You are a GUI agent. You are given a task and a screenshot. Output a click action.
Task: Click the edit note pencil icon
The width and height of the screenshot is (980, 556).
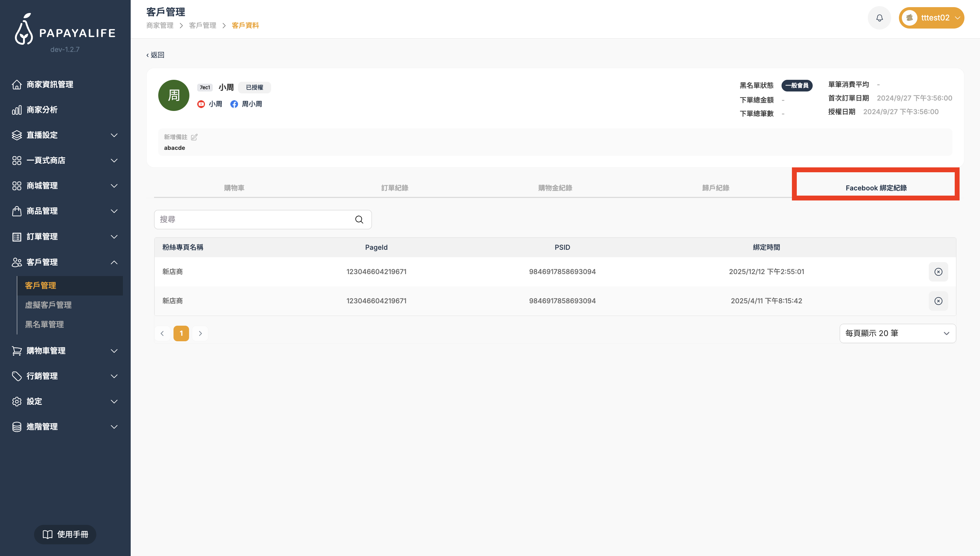pos(194,137)
